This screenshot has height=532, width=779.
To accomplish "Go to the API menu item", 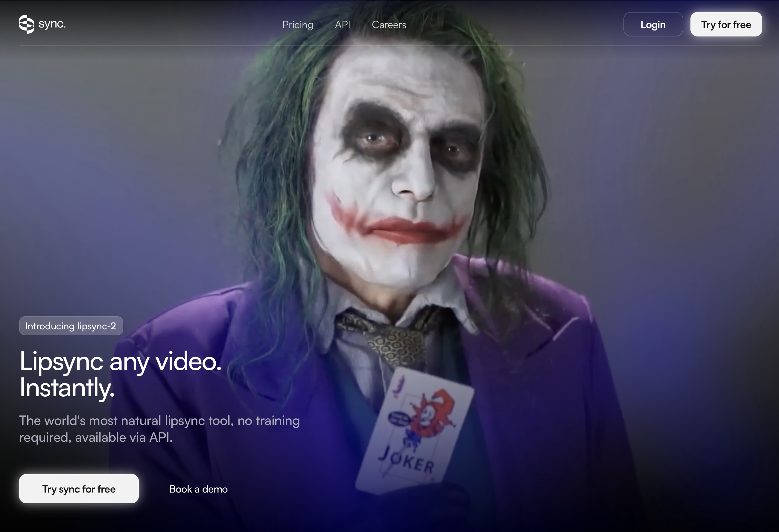I will (343, 25).
